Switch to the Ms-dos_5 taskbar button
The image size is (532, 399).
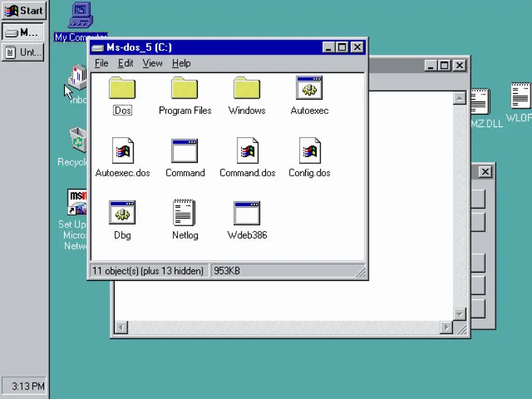pyautogui.click(x=23, y=32)
